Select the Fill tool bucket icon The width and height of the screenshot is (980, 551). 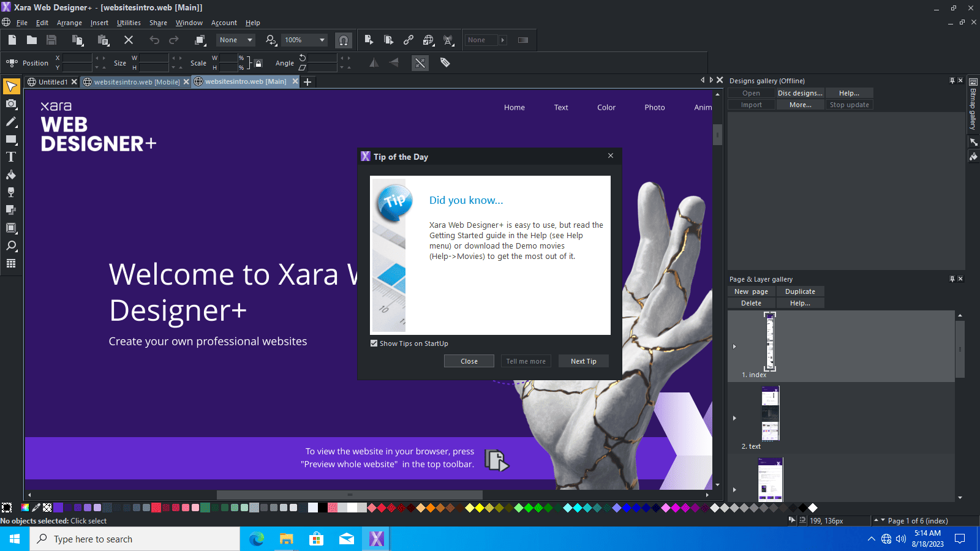pos(11,175)
